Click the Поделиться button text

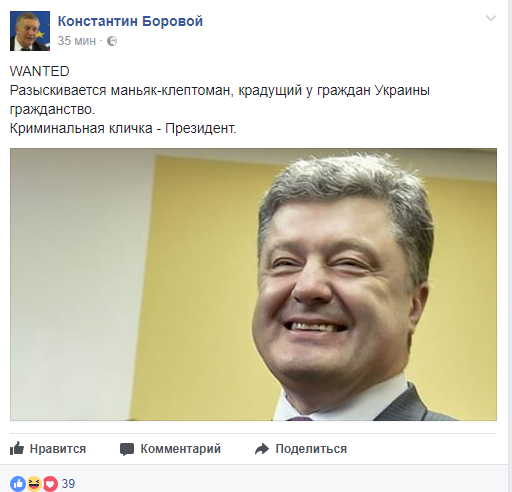pos(311,449)
